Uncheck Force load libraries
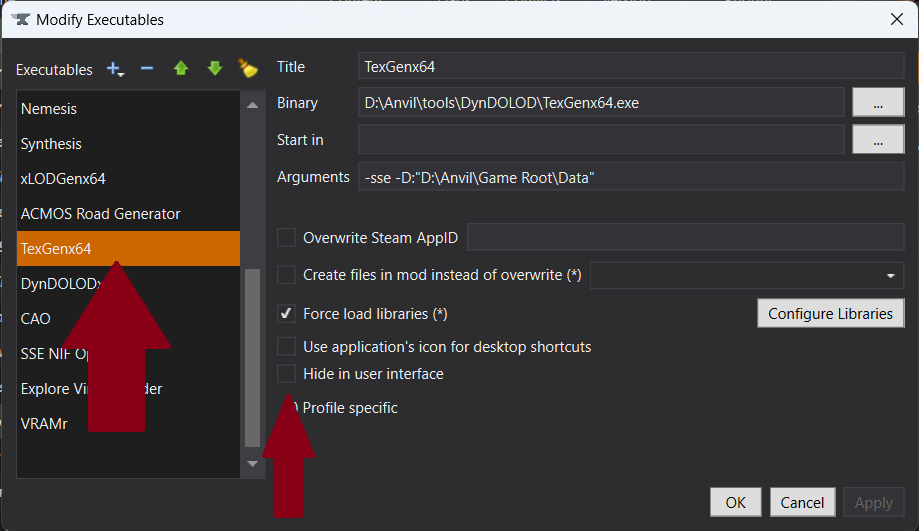This screenshot has height=531, width=919. [287, 314]
